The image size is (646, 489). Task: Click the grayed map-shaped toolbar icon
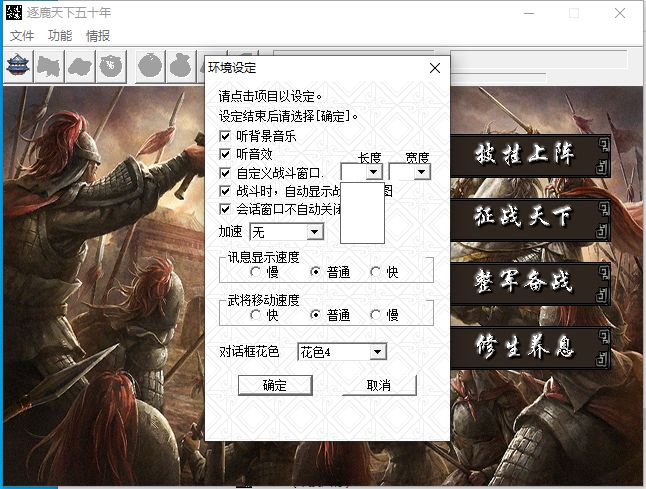click(49, 66)
